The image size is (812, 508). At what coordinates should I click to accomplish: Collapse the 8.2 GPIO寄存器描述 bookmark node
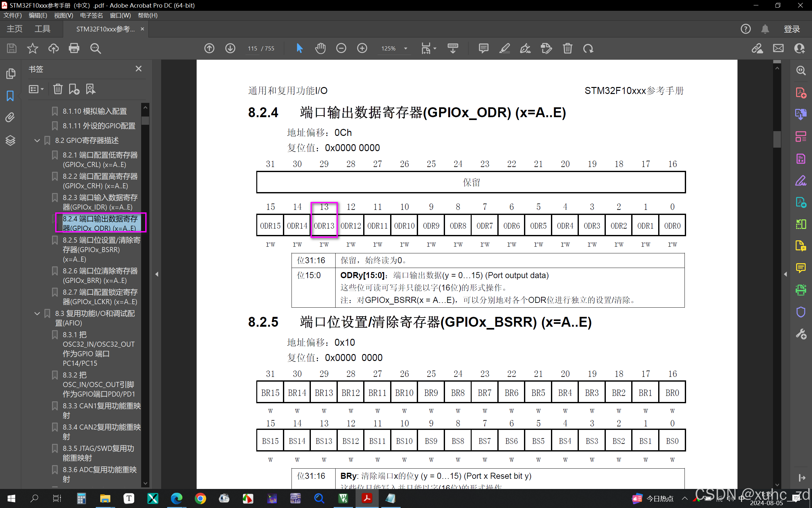click(x=37, y=140)
